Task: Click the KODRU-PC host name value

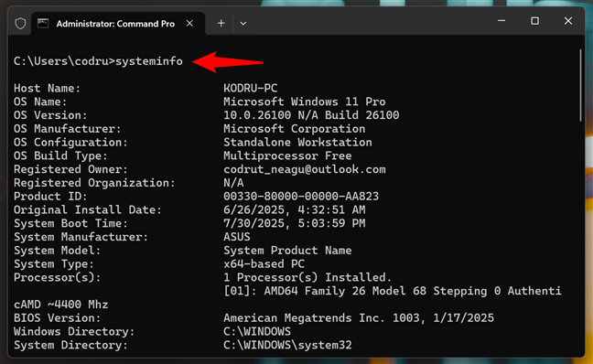Action: click(251, 88)
